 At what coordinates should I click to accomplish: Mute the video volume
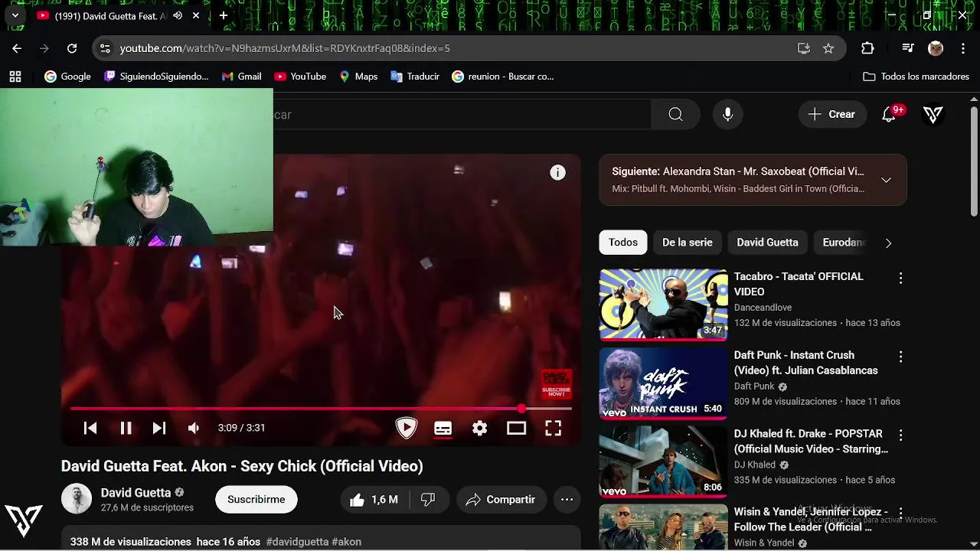[194, 429]
